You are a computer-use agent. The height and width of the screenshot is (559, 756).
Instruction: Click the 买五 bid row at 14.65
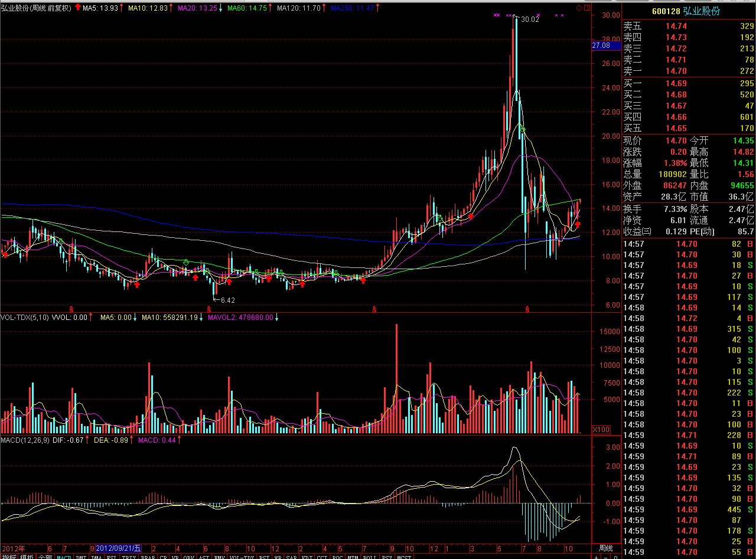(689, 128)
